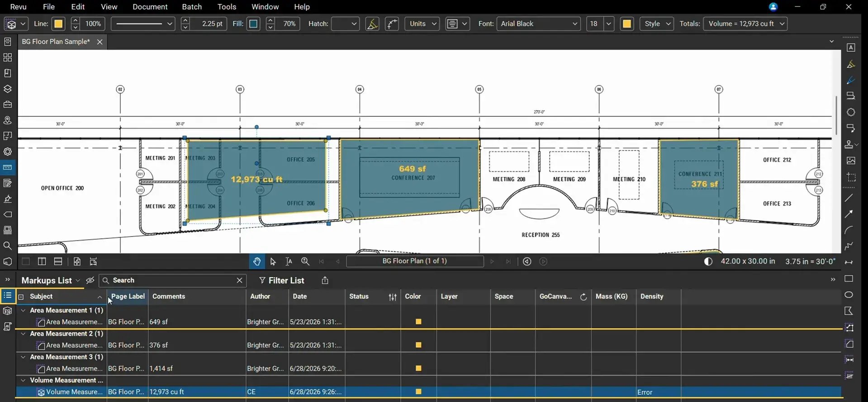Screen dimensions: 868x402
Task: Open Status column settings sliders icon
Action: (393, 297)
